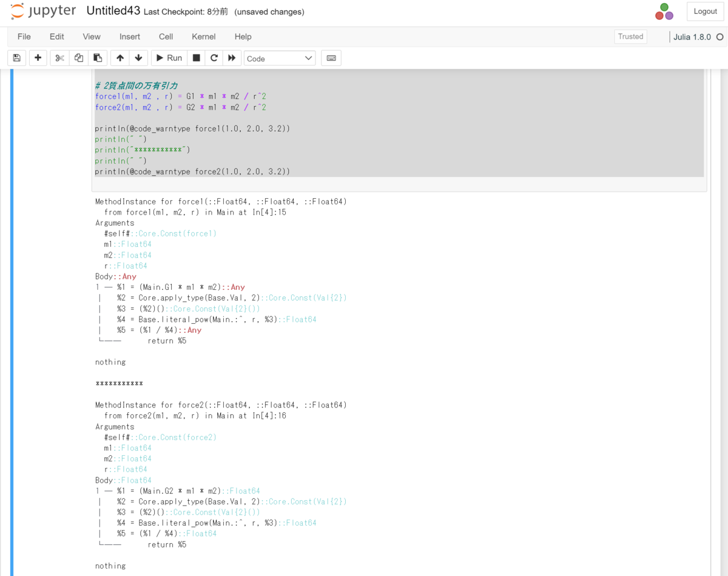Click the Last Checkpoint status text
This screenshot has height=576, width=728.
coord(186,12)
